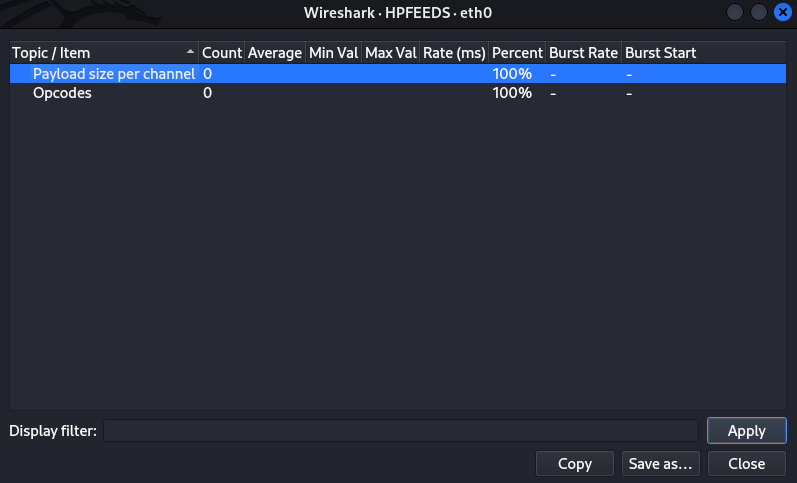Click the Burst Rate column header

[583, 52]
